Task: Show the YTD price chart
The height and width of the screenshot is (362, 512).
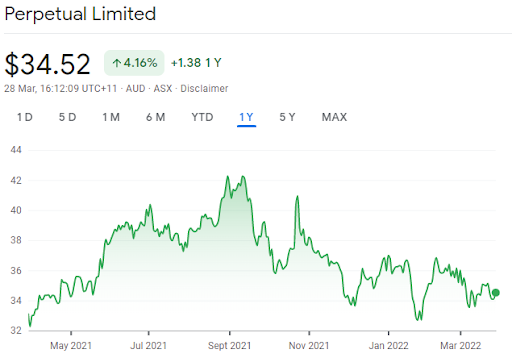Action: [202, 117]
